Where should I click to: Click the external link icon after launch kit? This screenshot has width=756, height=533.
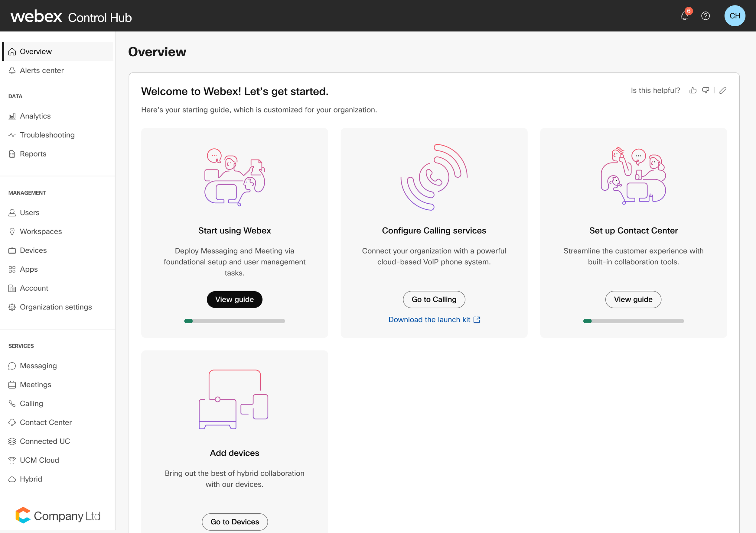[477, 319]
